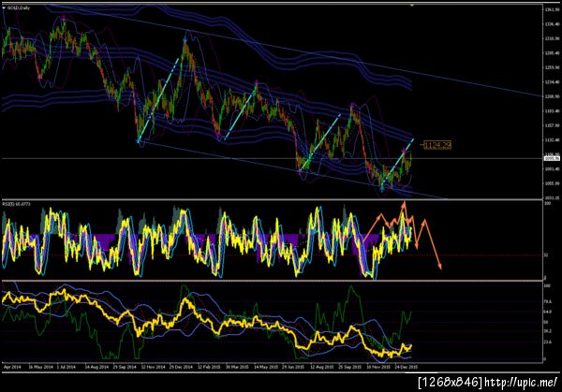Click the 12 Aug 2015 date label
This screenshot has height=392, width=562.
[x=322, y=367]
